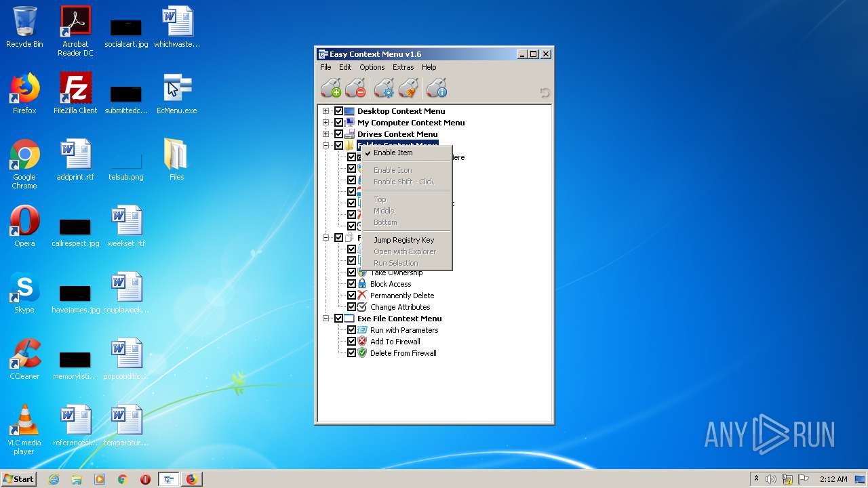
Task: Expand the Drives Context Menu node
Action: [326, 134]
